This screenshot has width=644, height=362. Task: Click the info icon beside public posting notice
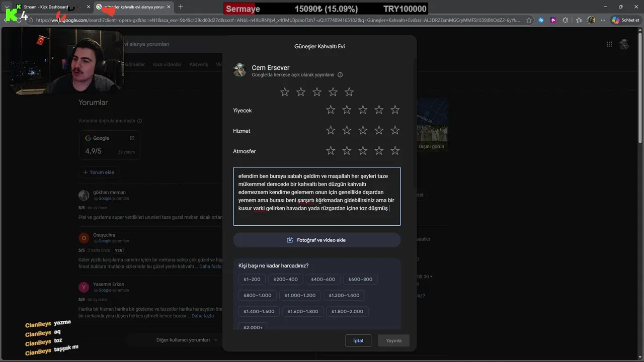(x=340, y=75)
